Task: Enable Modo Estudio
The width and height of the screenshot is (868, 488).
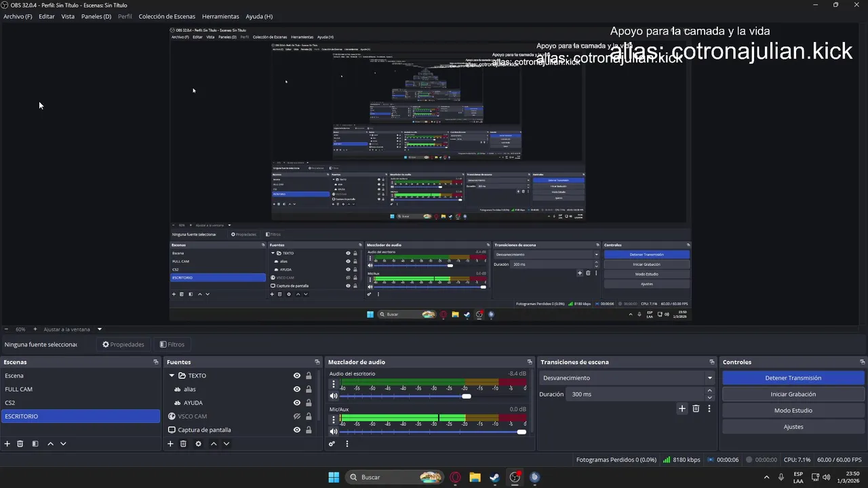Action: tap(793, 411)
